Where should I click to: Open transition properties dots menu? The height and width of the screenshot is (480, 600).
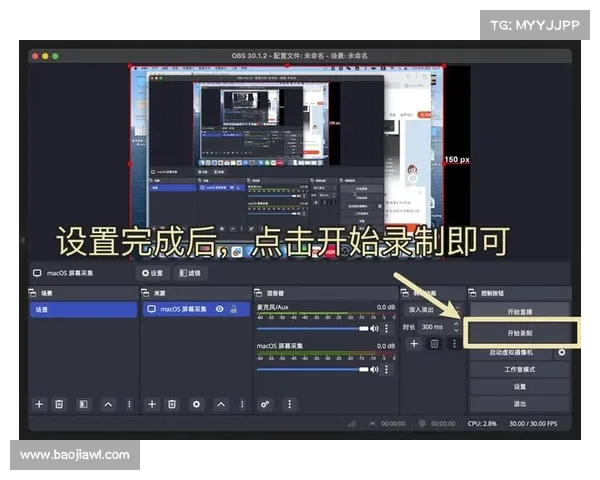(454, 344)
